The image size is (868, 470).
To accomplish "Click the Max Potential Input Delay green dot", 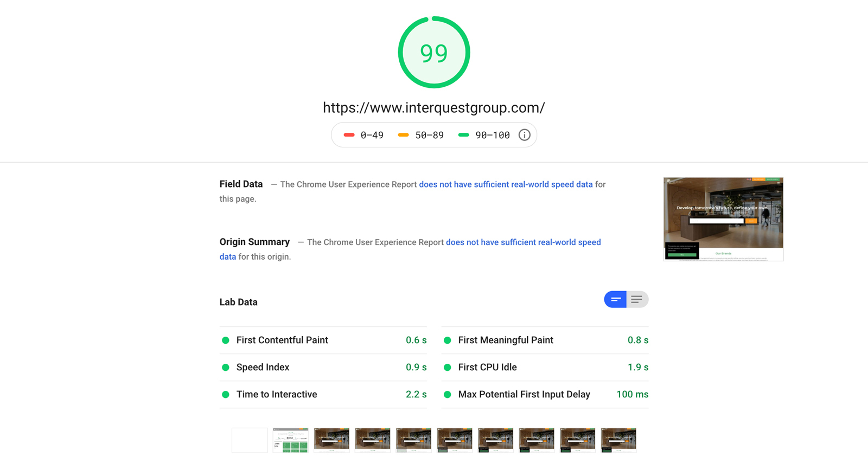I will click(448, 395).
